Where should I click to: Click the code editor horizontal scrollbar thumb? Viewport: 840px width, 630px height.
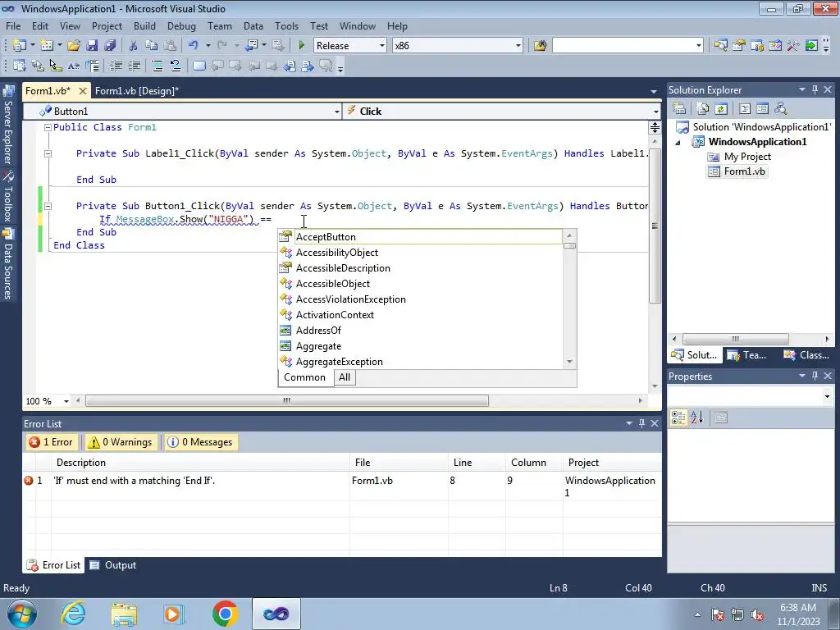tap(287, 400)
